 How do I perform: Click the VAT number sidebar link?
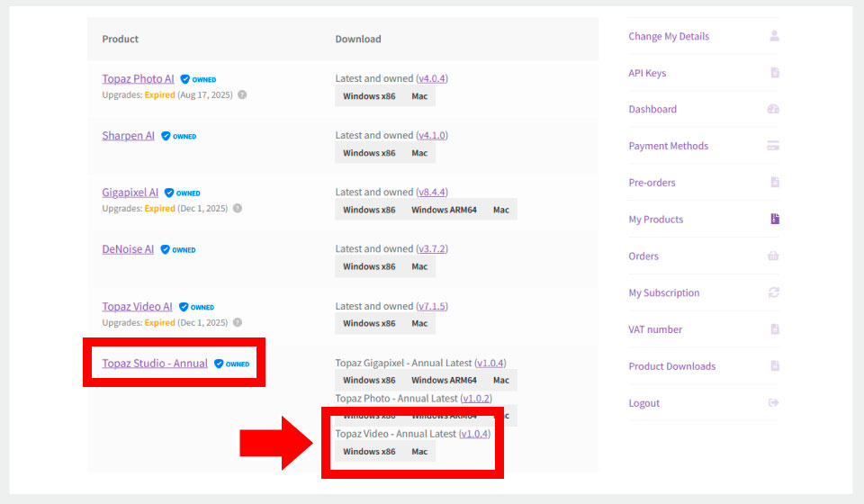655,329
